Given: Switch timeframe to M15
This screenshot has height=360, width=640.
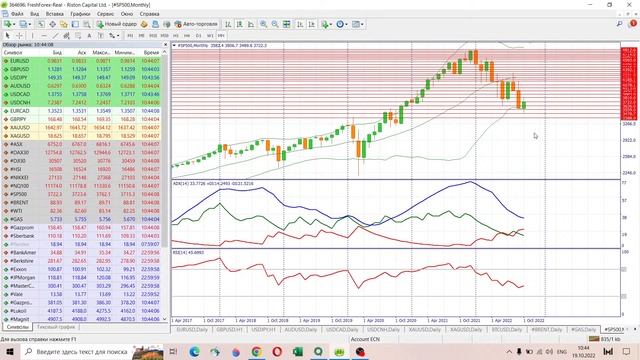Looking at the screenshot, I should [153, 36].
